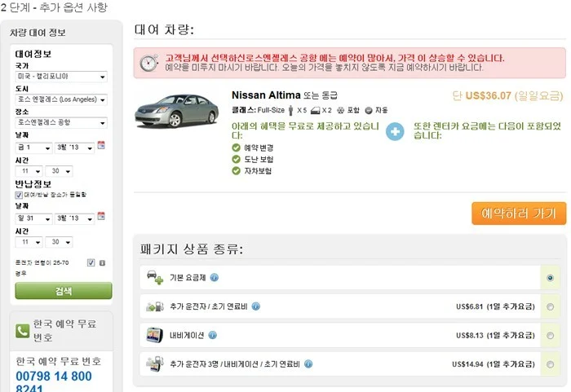
Task: Click the blue plus circle icon
Action: point(395,132)
